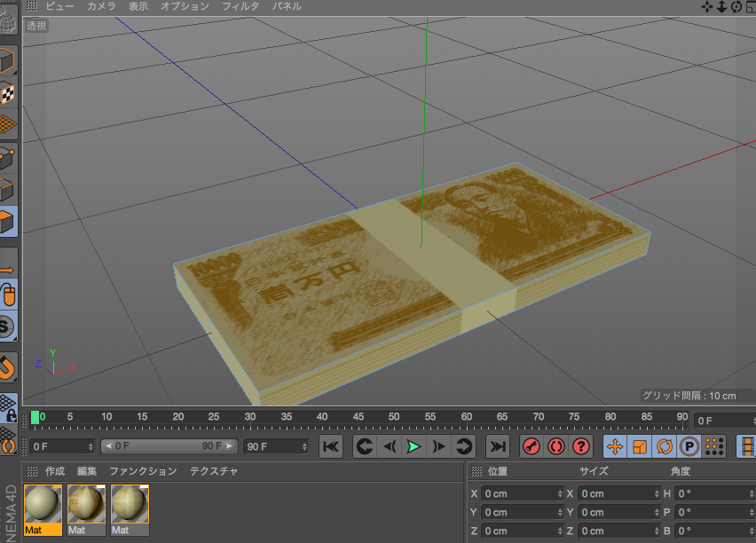This screenshot has height=543, width=756.
Task: Click angle H 0° field
Action: [715, 494]
